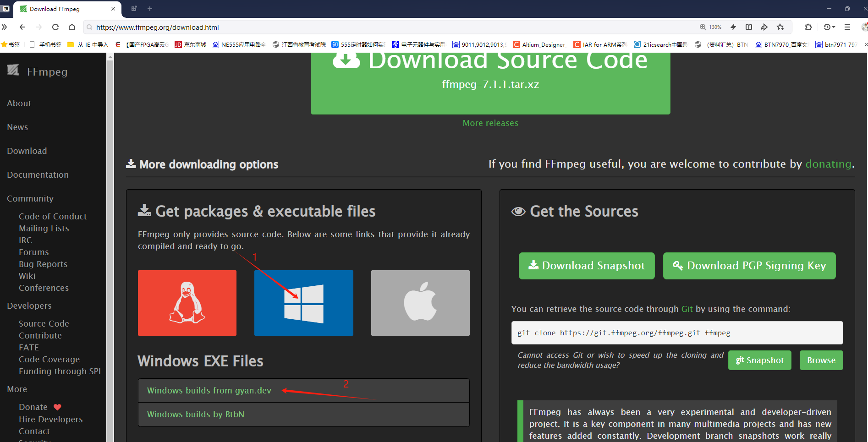Open the browser home page

click(x=72, y=27)
